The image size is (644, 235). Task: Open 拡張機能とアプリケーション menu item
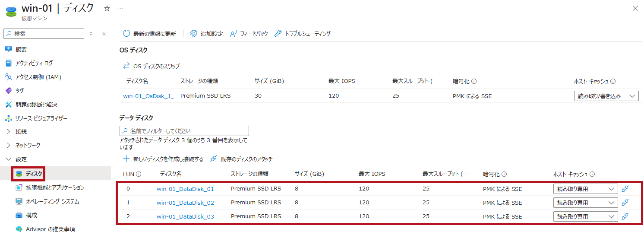[55, 187]
